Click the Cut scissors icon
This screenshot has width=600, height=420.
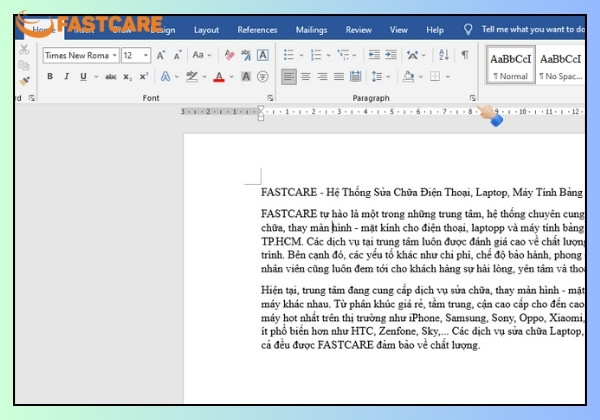coord(24,49)
